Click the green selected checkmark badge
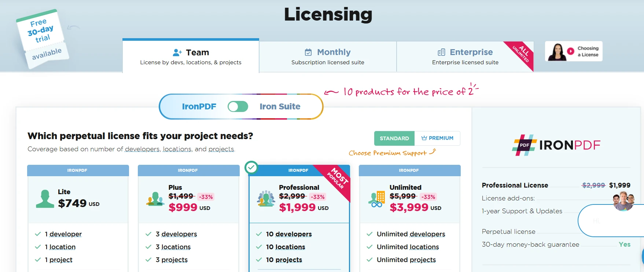Screen dimensions: 644x272 [251, 167]
